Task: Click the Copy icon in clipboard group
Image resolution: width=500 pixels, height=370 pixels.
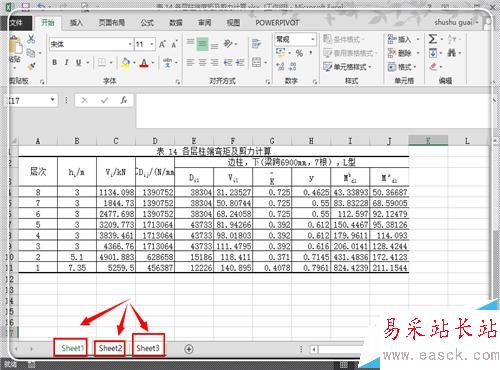Action: pyautogui.click(x=31, y=53)
